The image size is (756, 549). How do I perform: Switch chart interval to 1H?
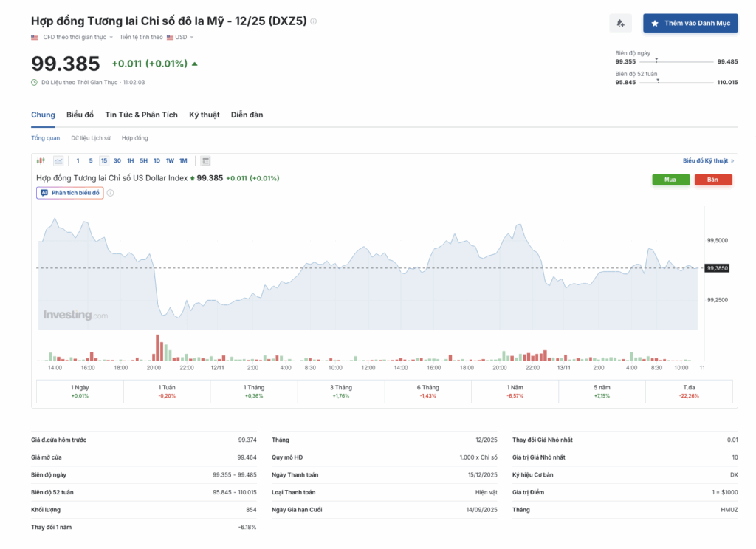pos(130,160)
